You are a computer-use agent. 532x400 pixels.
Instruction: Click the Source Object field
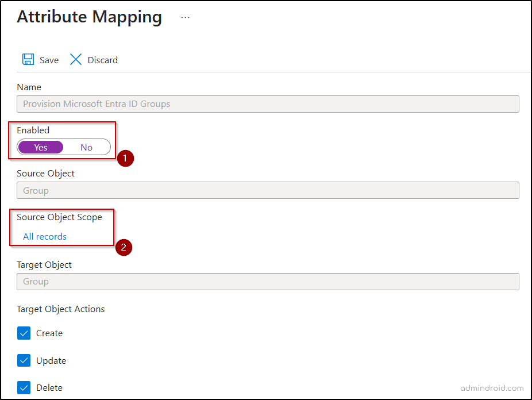(x=268, y=190)
